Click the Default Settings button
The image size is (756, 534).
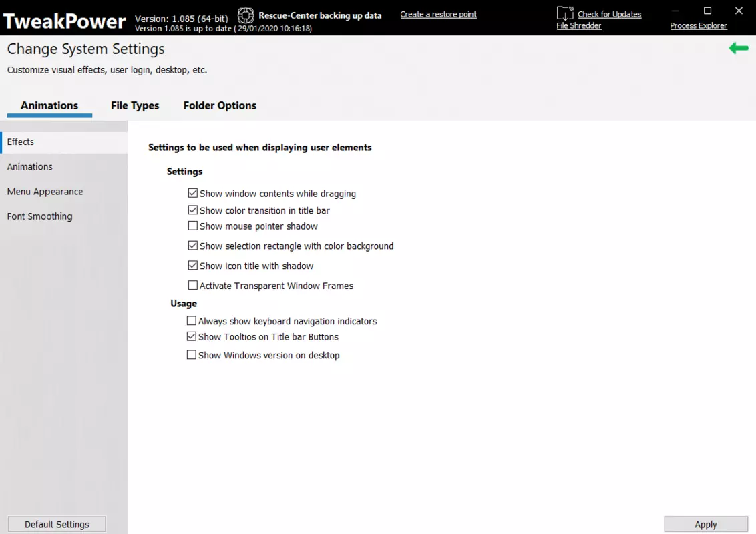[57, 525]
